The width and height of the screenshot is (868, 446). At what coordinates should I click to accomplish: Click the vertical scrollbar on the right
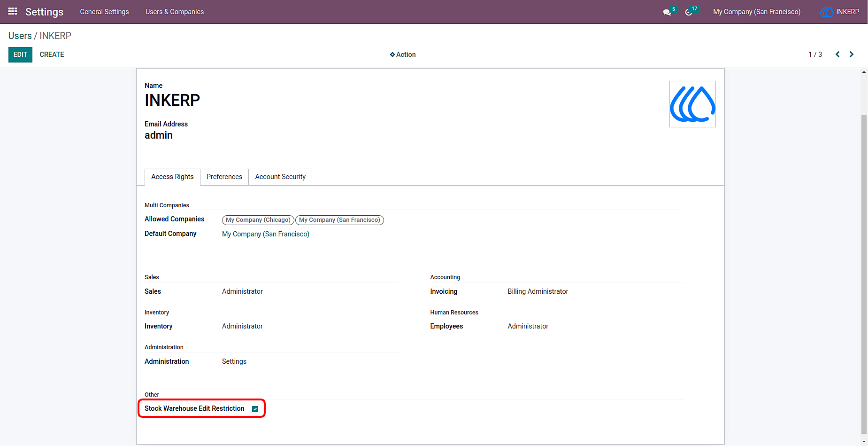tap(864, 274)
